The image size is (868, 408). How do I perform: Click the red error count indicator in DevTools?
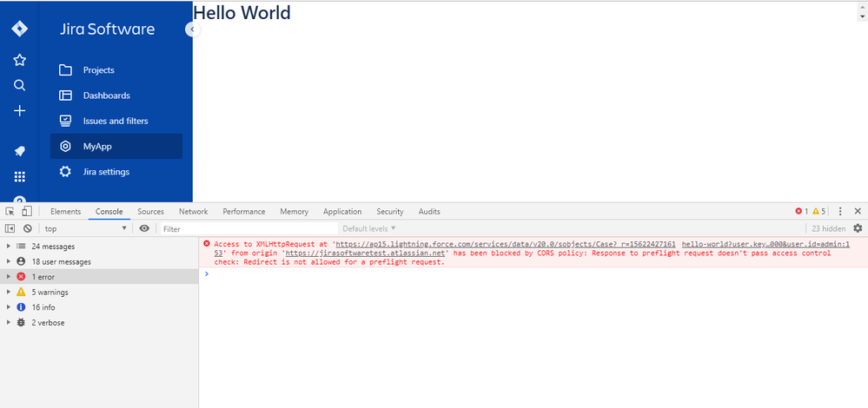click(802, 211)
